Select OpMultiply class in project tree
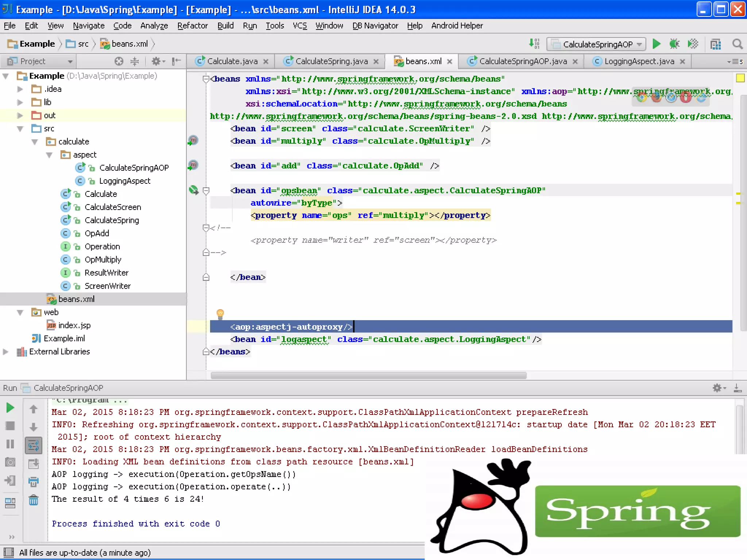Image resolution: width=747 pixels, height=560 pixels. 103,260
